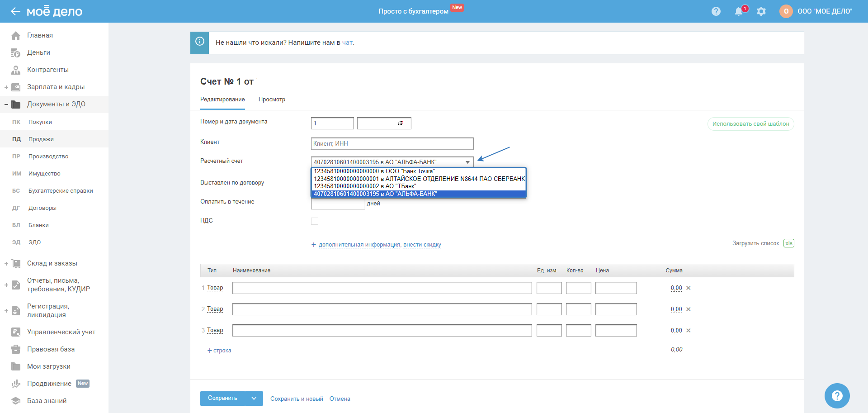Click the Деньги coins icon
This screenshot has height=413, width=868.
click(16, 52)
